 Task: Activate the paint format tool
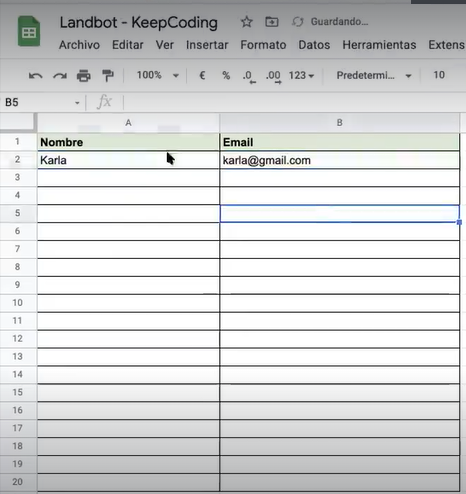[x=108, y=76]
